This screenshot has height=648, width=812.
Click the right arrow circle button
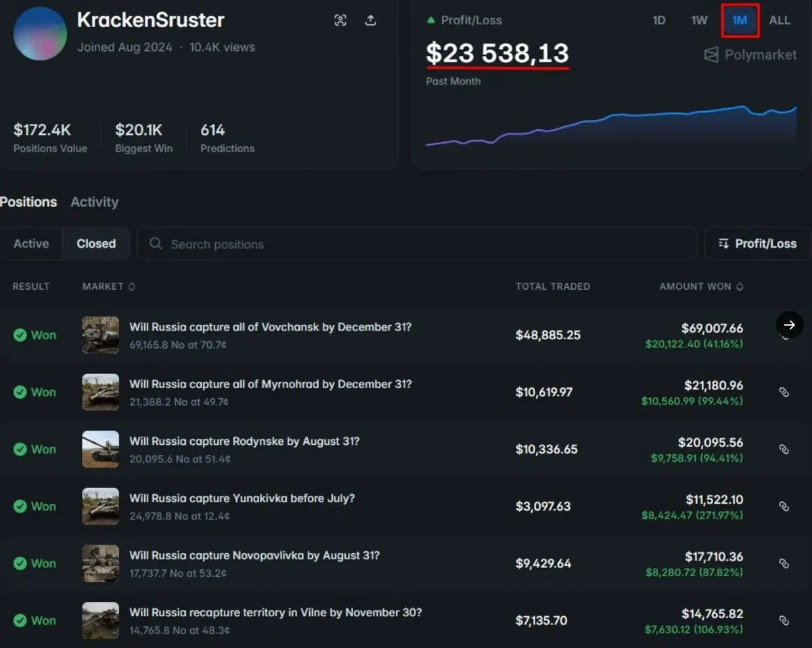[790, 325]
